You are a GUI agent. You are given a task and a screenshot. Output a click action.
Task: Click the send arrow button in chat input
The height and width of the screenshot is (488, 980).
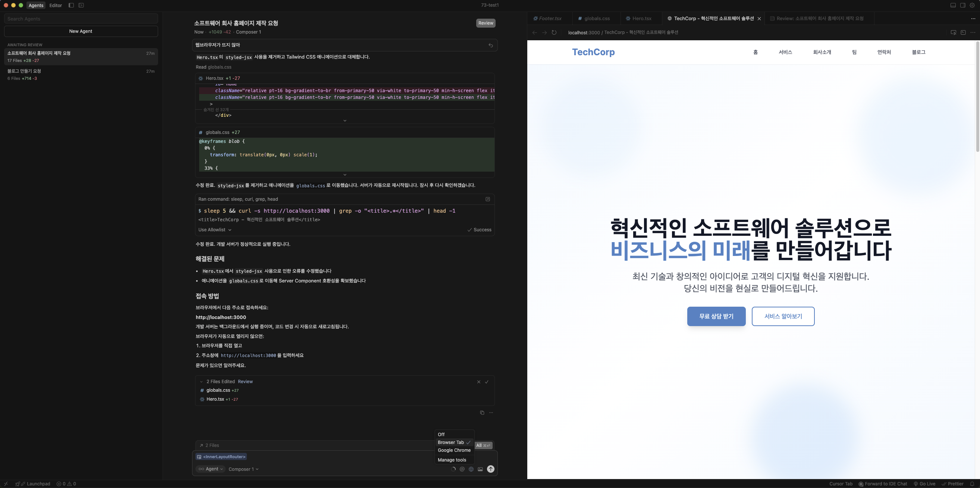(491, 469)
